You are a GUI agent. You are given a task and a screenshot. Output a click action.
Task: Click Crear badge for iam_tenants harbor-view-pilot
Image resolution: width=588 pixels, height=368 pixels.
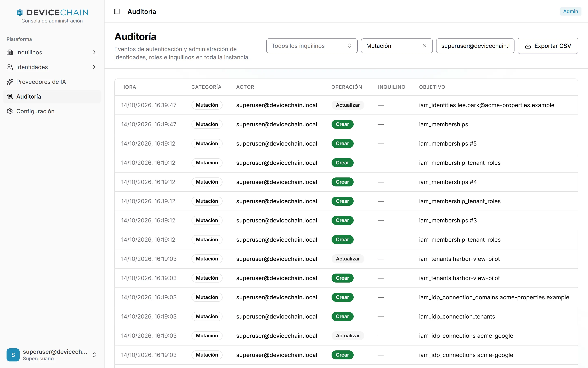pos(342,278)
